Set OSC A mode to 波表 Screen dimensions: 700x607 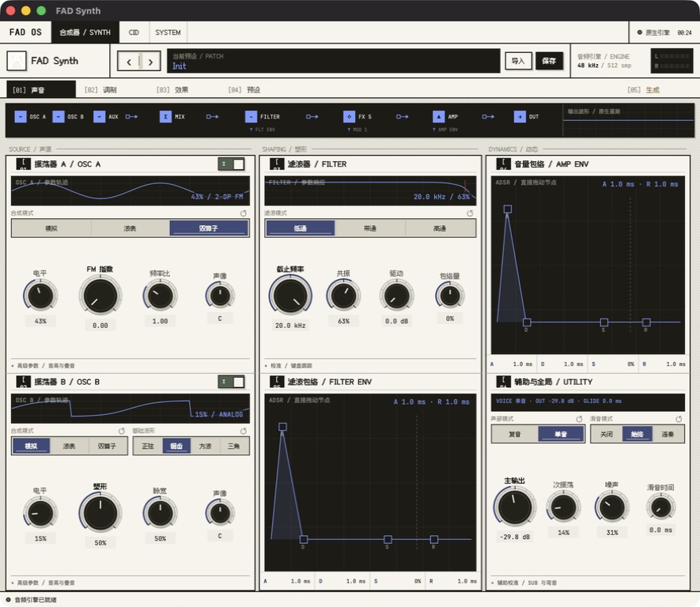(130, 228)
